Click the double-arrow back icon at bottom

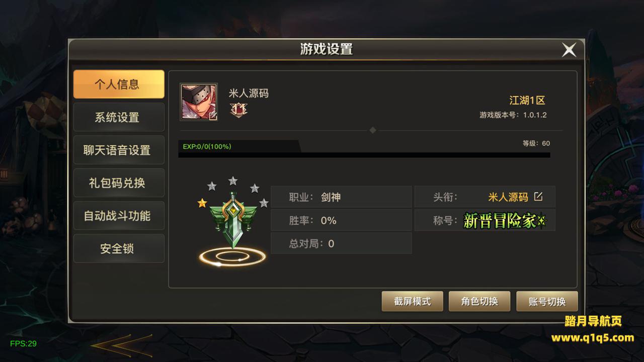[x=122, y=345]
